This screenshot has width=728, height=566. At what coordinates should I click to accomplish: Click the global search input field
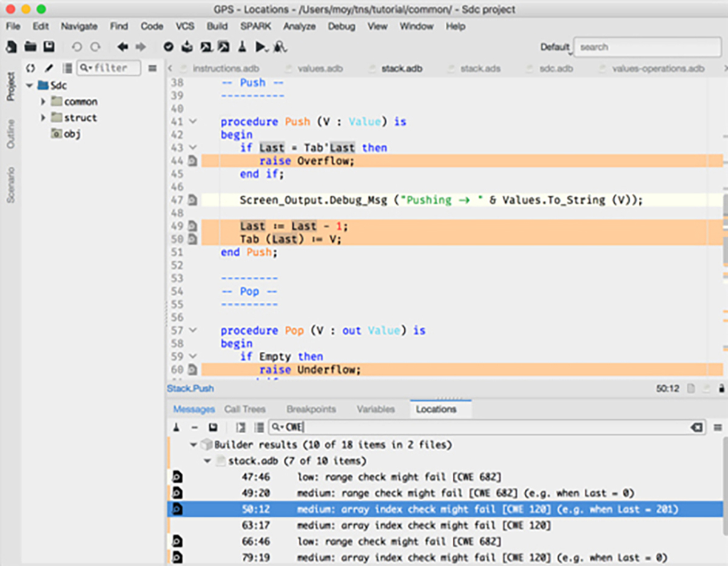point(647,47)
